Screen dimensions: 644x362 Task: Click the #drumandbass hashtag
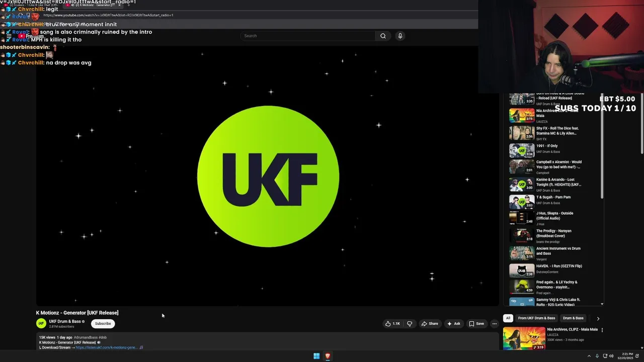(86, 337)
